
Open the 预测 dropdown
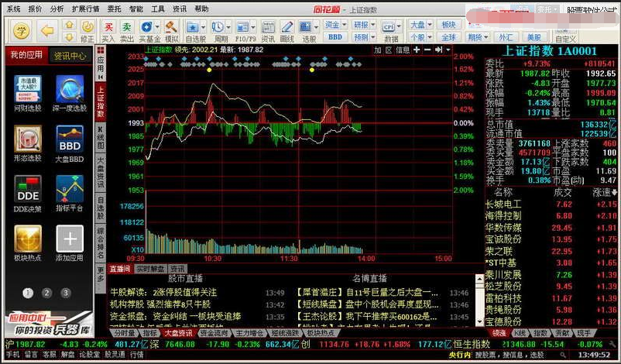[364, 37]
